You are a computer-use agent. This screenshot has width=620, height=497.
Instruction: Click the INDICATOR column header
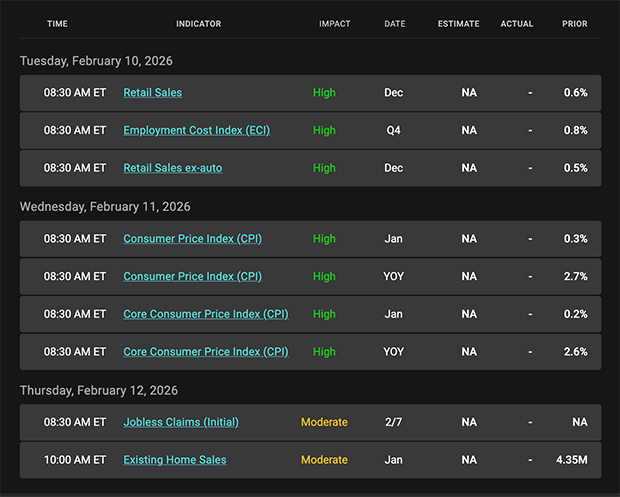(x=198, y=24)
